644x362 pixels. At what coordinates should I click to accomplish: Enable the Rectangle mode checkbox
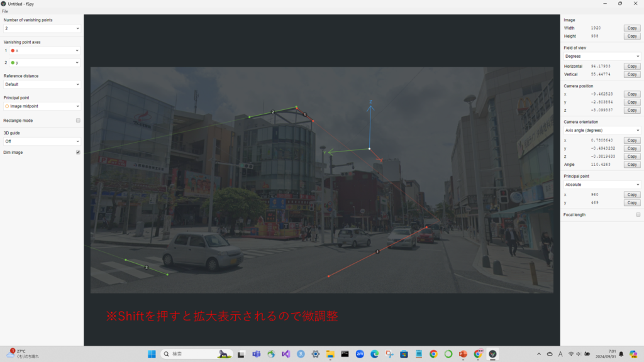pos(78,120)
